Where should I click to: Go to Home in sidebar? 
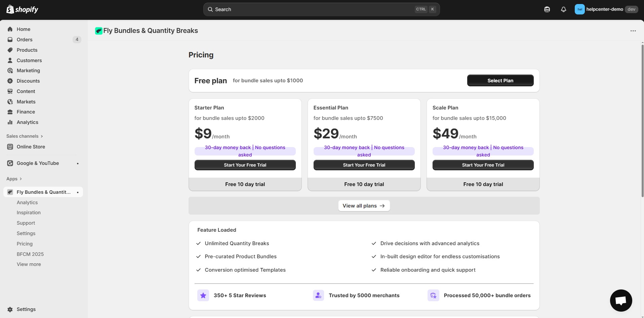coord(24,29)
